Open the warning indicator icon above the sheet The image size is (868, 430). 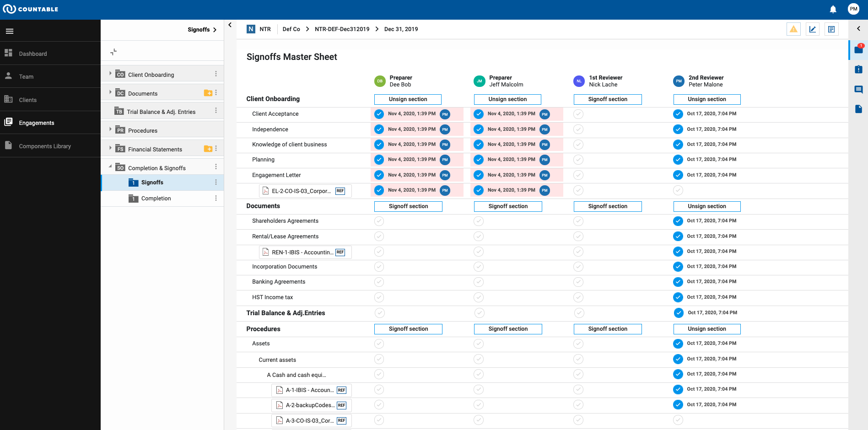tap(793, 29)
